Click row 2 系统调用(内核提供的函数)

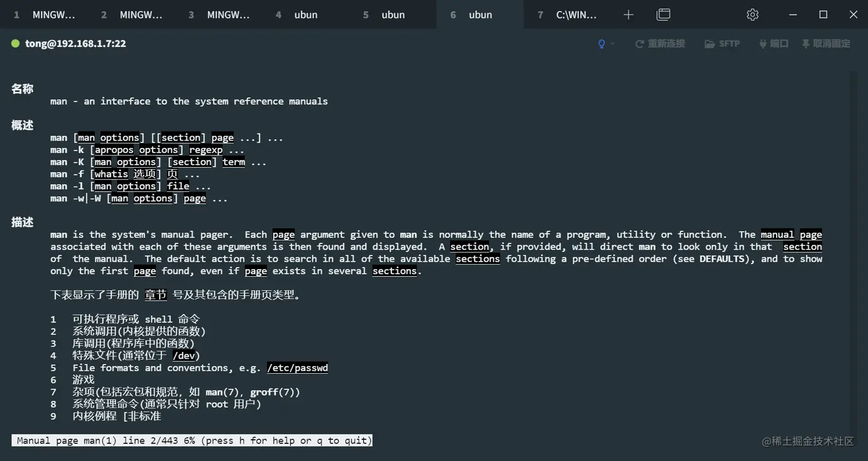click(x=128, y=331)
